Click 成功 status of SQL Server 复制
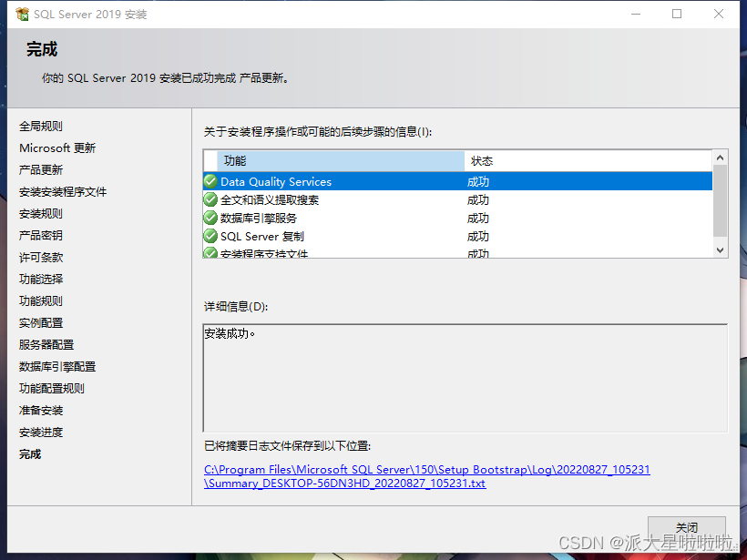The height and width of the screenshot is (560, 747). [x=478, y=236]
